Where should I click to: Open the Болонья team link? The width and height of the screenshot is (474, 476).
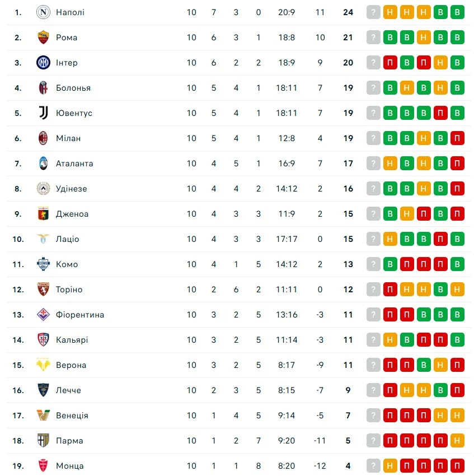(73, 88)
